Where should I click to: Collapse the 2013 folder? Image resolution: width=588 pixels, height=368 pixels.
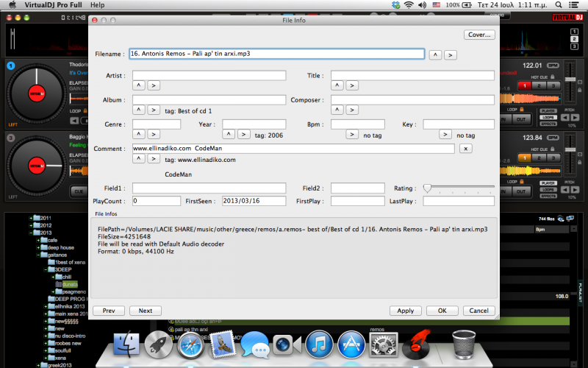click(31, 233)
